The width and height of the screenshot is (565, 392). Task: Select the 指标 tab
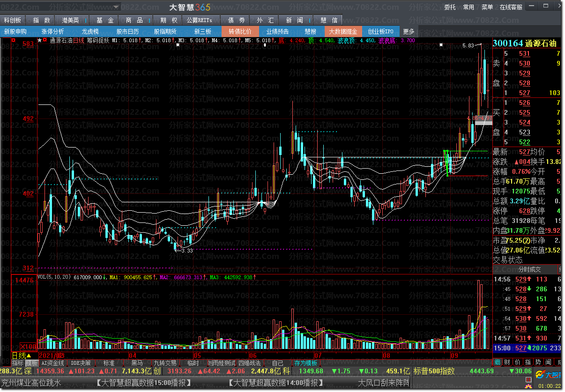(x=18, y=363)
